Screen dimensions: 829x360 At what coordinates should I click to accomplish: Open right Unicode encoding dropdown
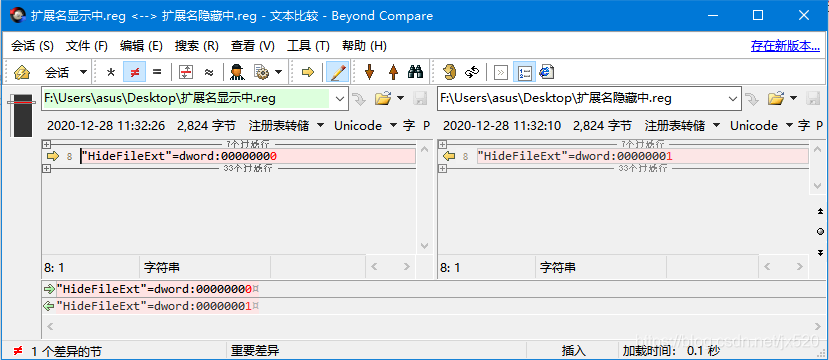[761, 126]
